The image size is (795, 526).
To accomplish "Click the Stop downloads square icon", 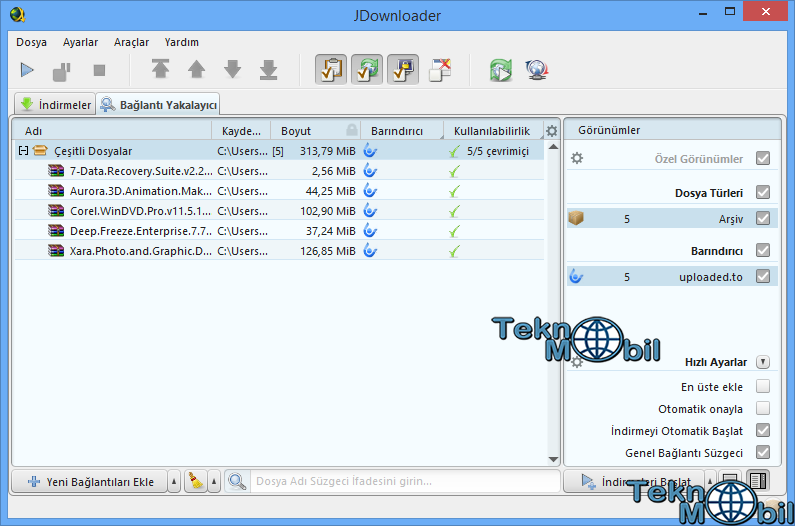I will (99, 70).
